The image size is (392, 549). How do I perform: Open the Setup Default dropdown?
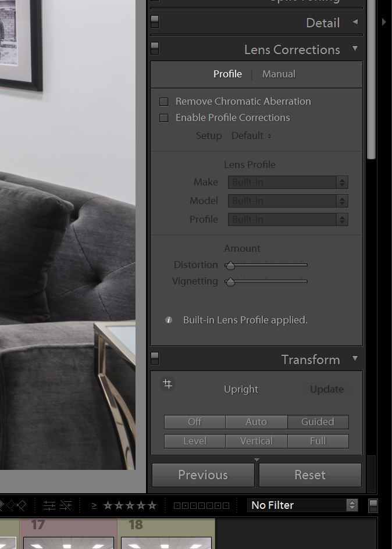point(251,136)
